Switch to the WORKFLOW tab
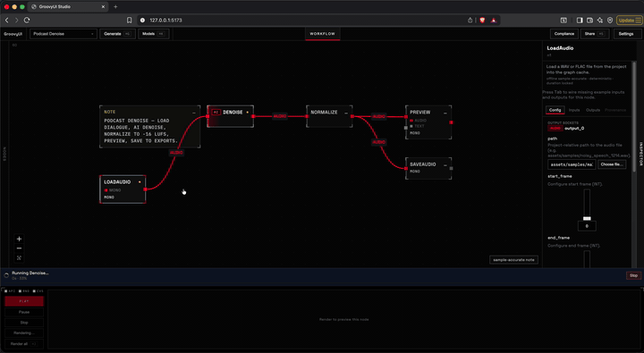The width and height of the screenshot is (644, 353). tap(322, 34)
